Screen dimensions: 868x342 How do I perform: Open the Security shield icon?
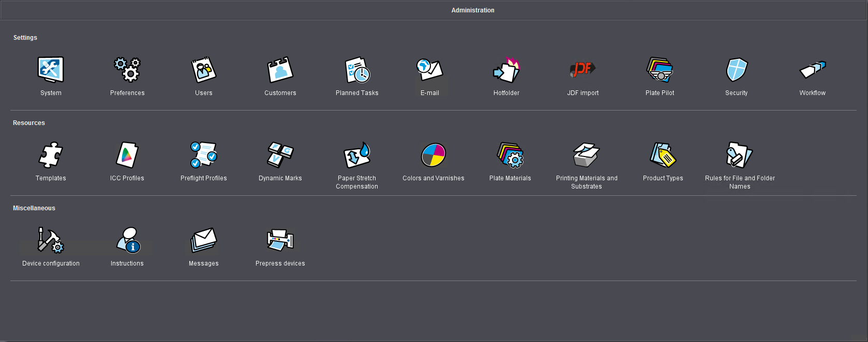click(737, 70)
